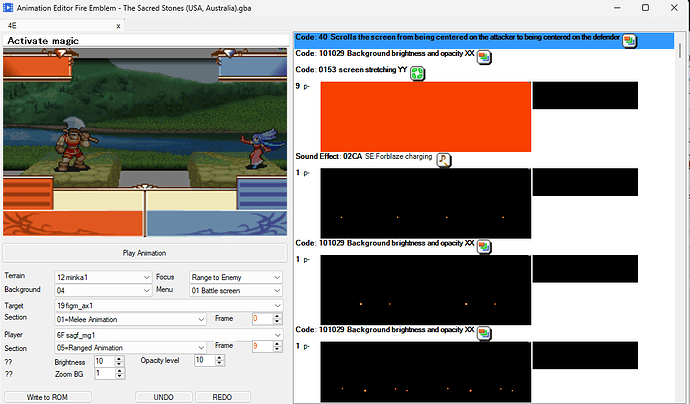Click the icon next to first Code 101029 row
Screen dimensions: 690x404
(484, 57)
